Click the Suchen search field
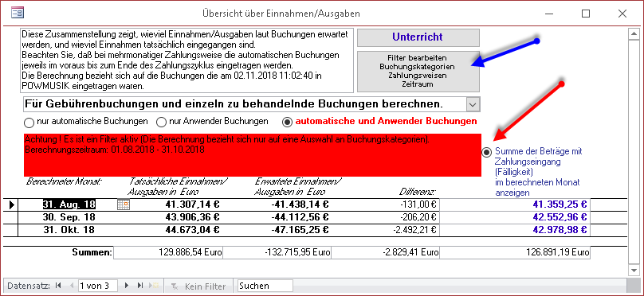This screenshot has width=644, height=296. (x=265, y=286)
